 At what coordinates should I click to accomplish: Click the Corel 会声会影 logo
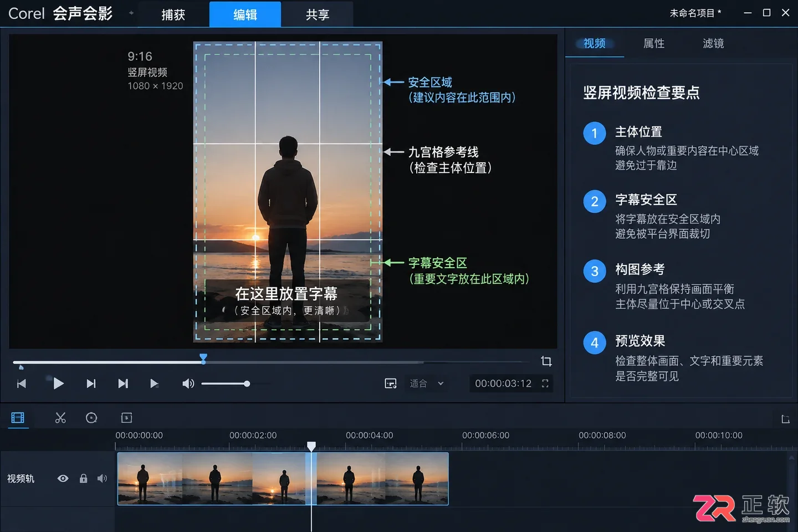pyautogui.click(x=60, y=13)
